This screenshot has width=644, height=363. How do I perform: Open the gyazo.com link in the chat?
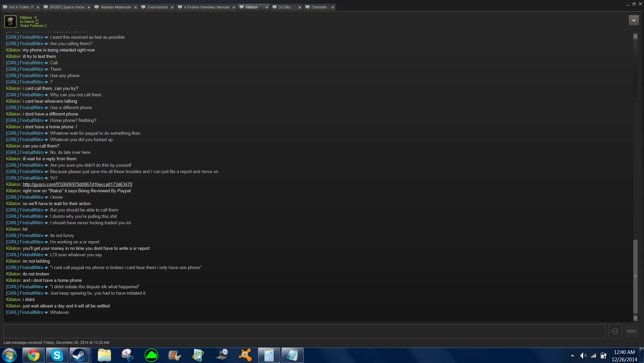pos(77,185)
